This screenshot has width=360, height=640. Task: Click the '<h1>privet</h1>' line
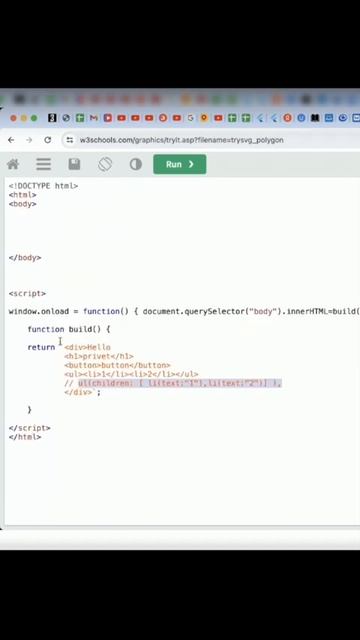pos(99,356)
